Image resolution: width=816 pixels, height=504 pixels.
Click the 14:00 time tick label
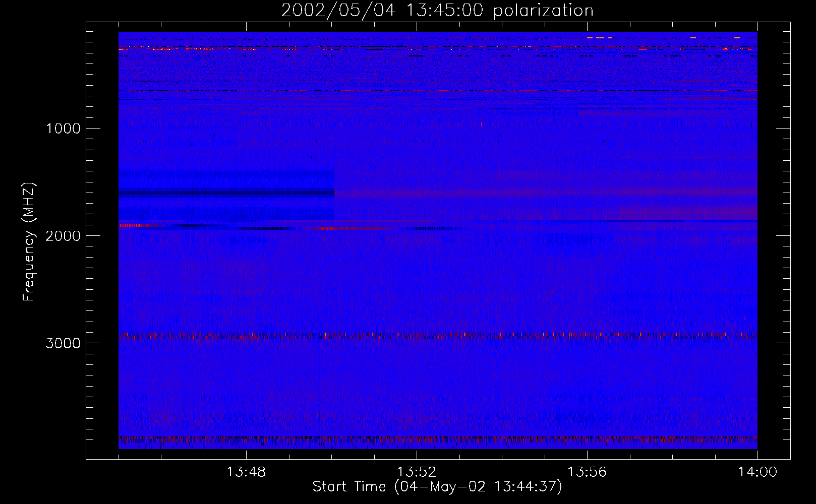(757, 472)
